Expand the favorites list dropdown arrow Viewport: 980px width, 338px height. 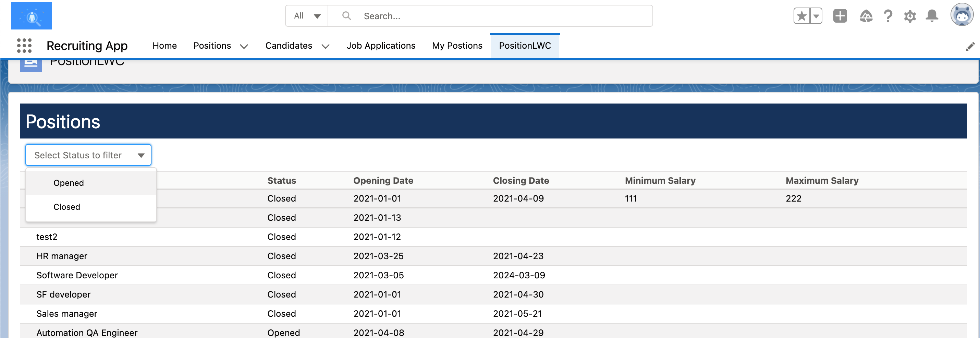[816, 16]
